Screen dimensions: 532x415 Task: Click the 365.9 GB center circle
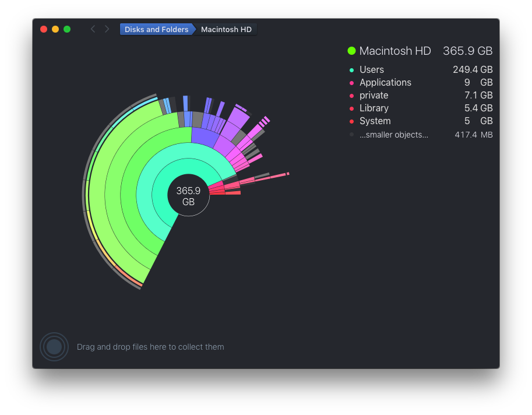click(x=188, y=195)
